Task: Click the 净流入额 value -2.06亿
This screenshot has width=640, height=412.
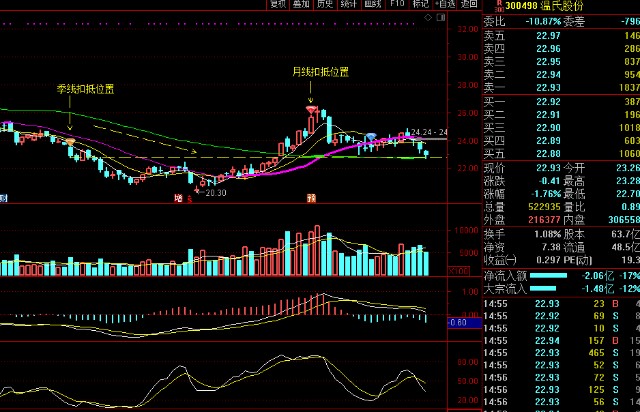Action: click(598, 276)
